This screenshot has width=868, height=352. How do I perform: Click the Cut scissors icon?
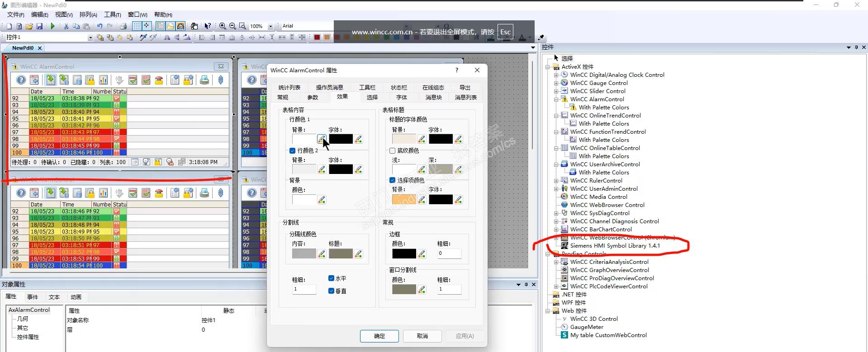(x=66, y=26)
